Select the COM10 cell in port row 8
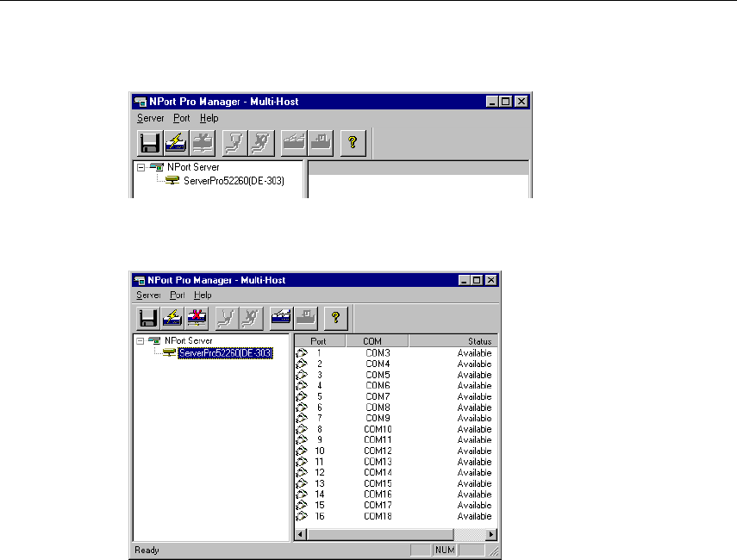Screen dimensions: 737x560 click(378, 429)
